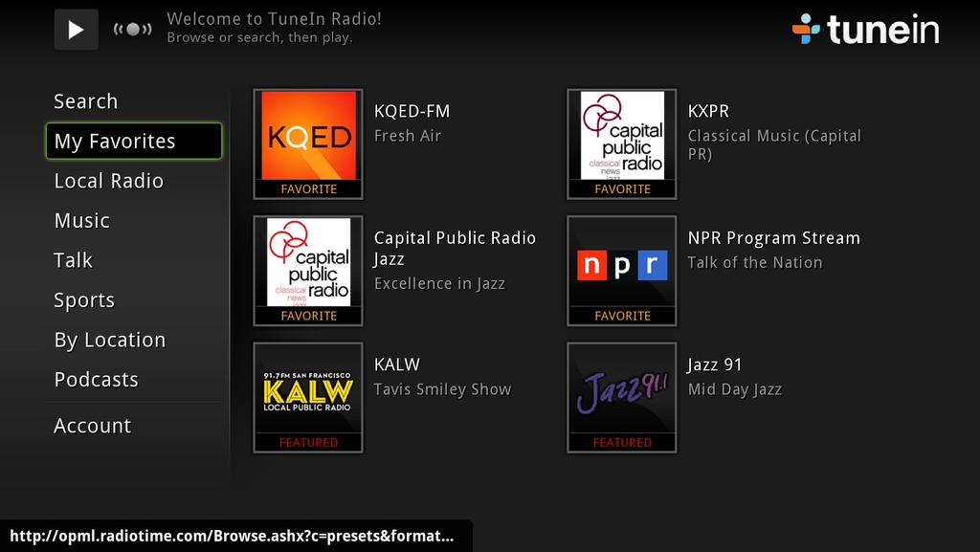Open the Podcasts section

click(96, 380)
